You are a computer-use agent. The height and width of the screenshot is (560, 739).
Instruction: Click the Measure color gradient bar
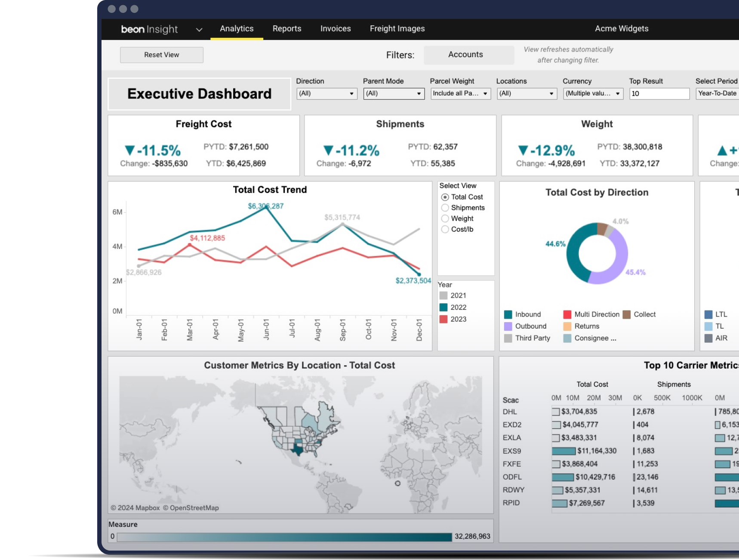[284, 537]
